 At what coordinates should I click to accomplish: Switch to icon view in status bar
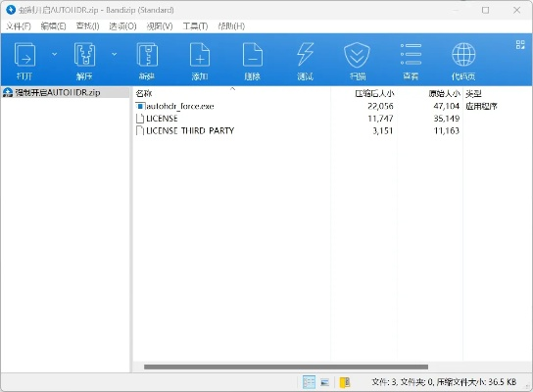pos(324,382)
